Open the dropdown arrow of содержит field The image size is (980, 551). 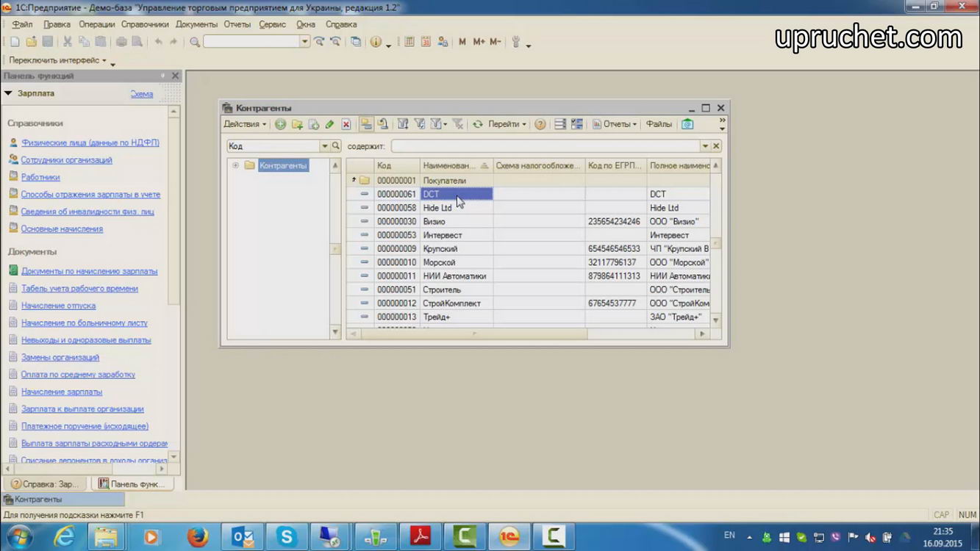(x=705, y=146)
